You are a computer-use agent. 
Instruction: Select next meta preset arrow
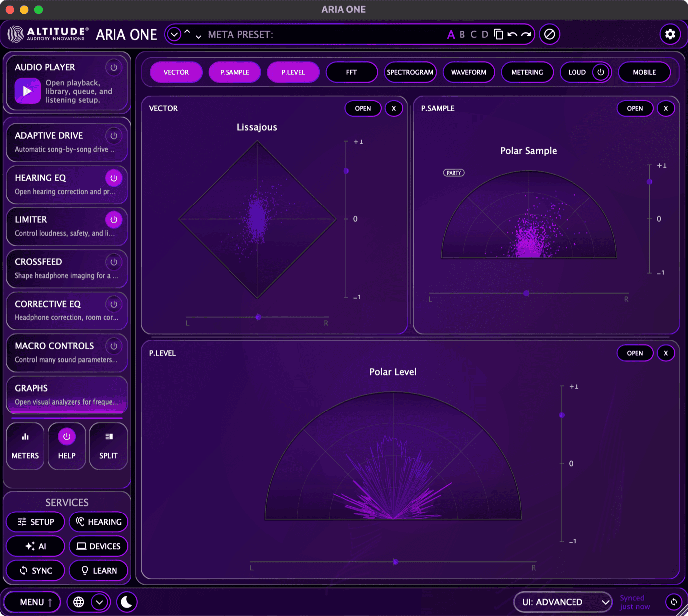pos(198,37)
